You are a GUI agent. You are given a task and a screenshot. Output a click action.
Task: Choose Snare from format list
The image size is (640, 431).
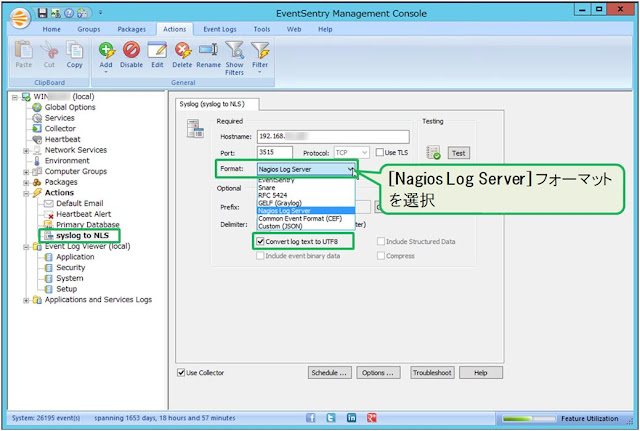click(x=306, y=188)
